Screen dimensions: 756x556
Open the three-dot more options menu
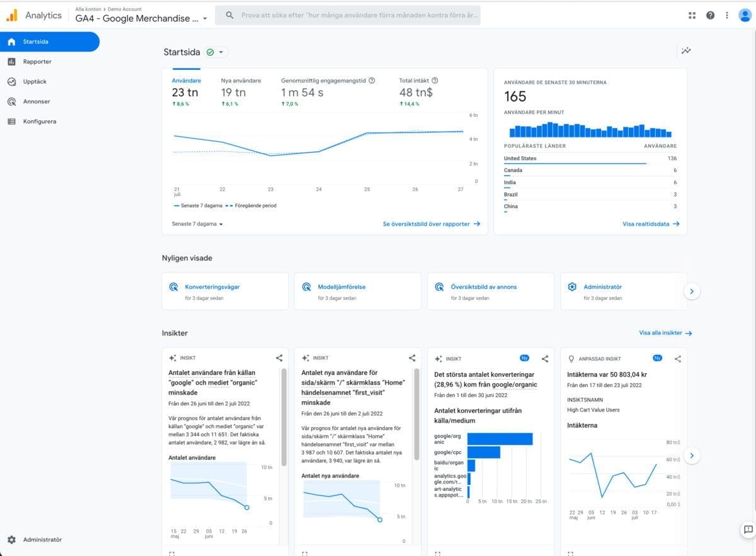727,15
